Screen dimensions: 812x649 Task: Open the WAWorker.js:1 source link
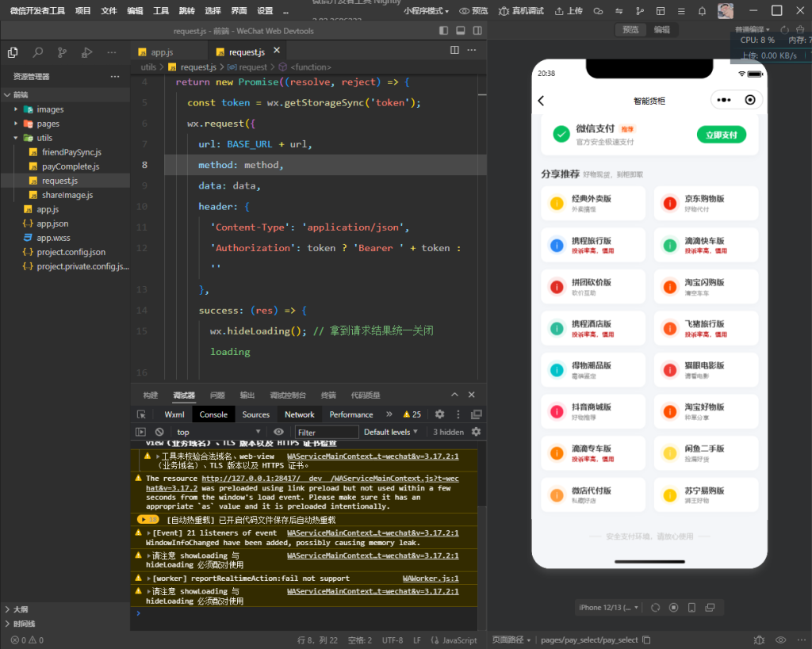tap(431, 578)
